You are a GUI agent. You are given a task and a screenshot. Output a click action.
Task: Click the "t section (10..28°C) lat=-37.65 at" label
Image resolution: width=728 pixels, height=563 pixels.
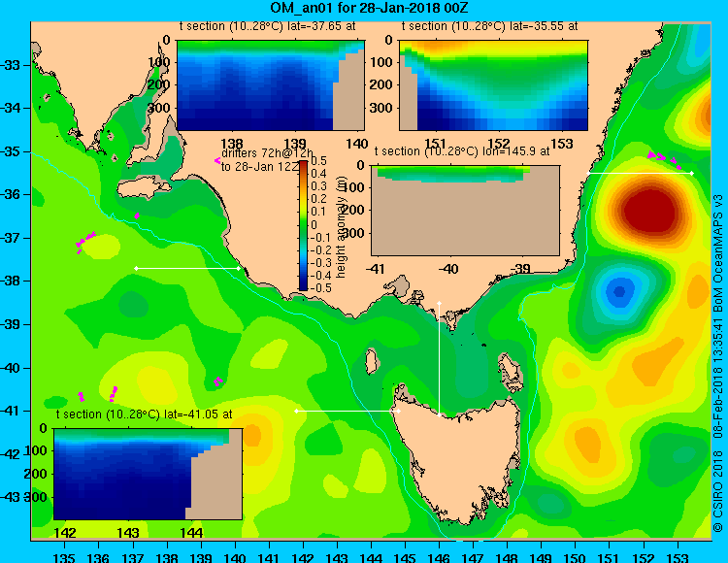[x=268, y=26]
